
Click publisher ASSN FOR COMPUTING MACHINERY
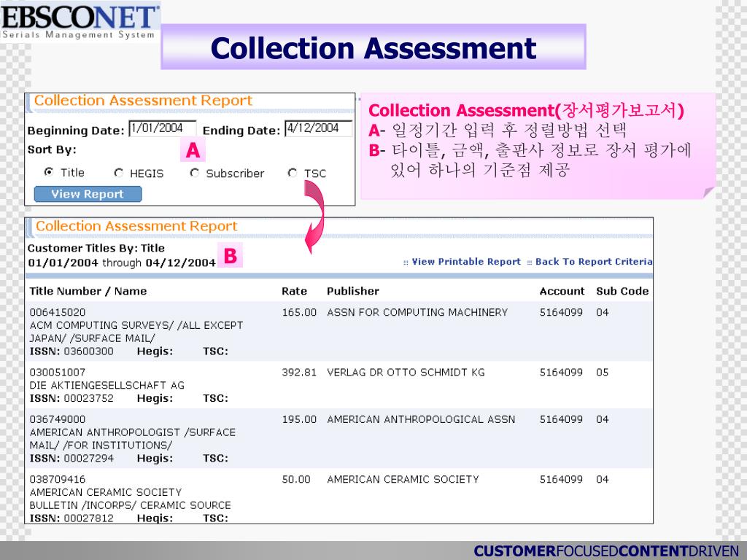417,312
